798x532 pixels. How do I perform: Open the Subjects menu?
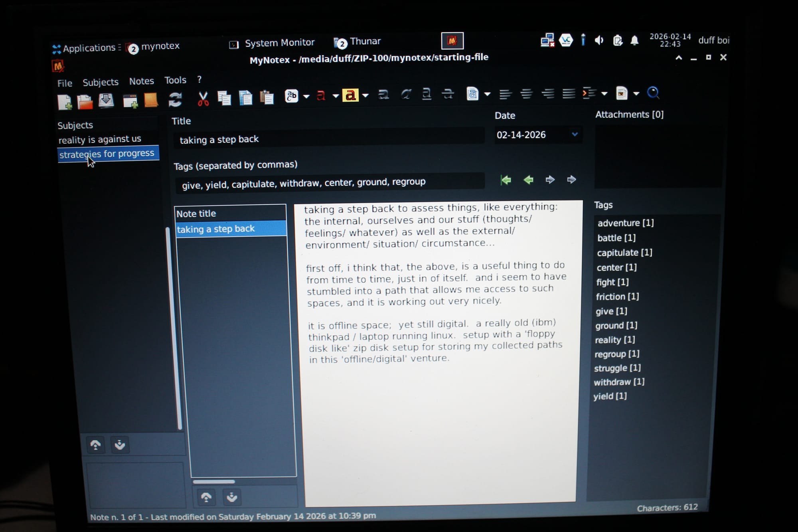coord(101,82)
